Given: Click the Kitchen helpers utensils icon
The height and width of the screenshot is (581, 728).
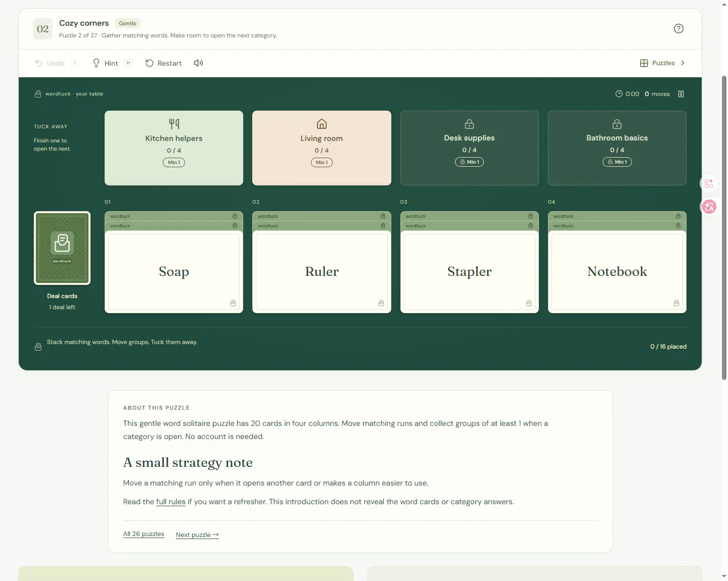Looking at the screenshot, I should [174, 124].
